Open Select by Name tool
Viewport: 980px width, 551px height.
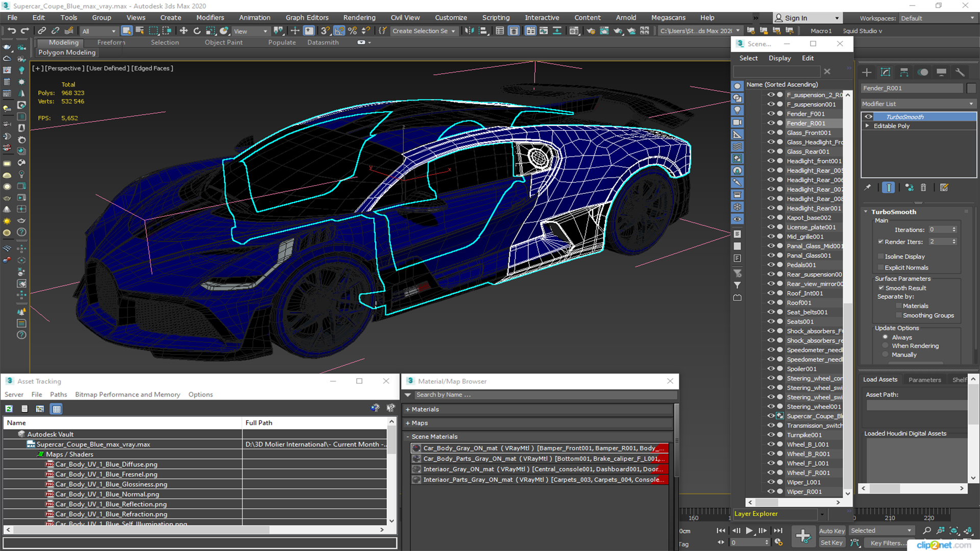140,31
